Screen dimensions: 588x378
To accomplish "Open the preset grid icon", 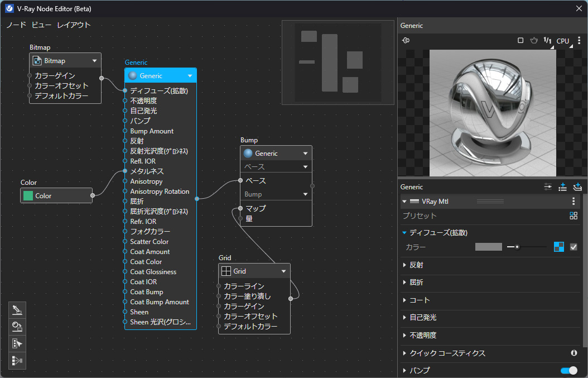I will tap(573, 216).
